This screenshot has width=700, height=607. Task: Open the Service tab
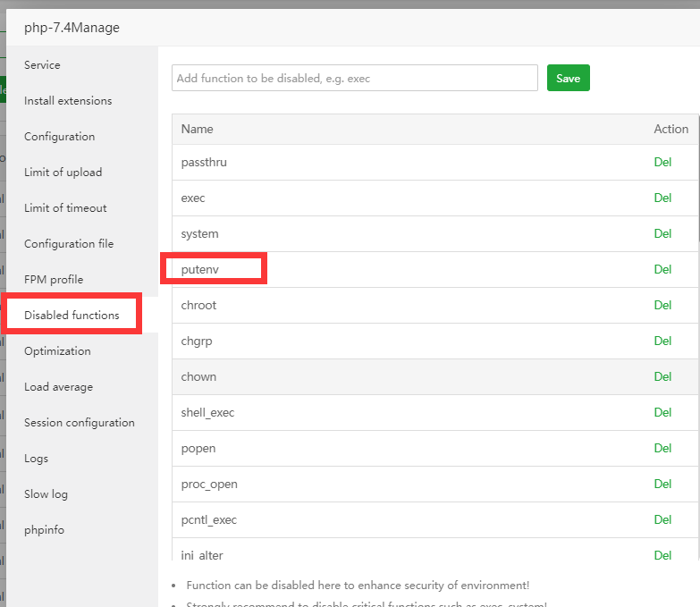coord(42,65)
